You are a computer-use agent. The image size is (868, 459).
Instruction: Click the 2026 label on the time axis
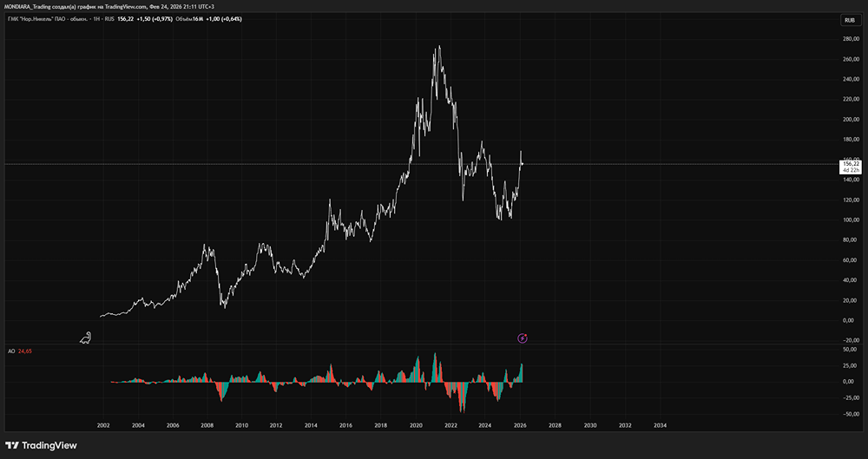(x=520, y=426)
